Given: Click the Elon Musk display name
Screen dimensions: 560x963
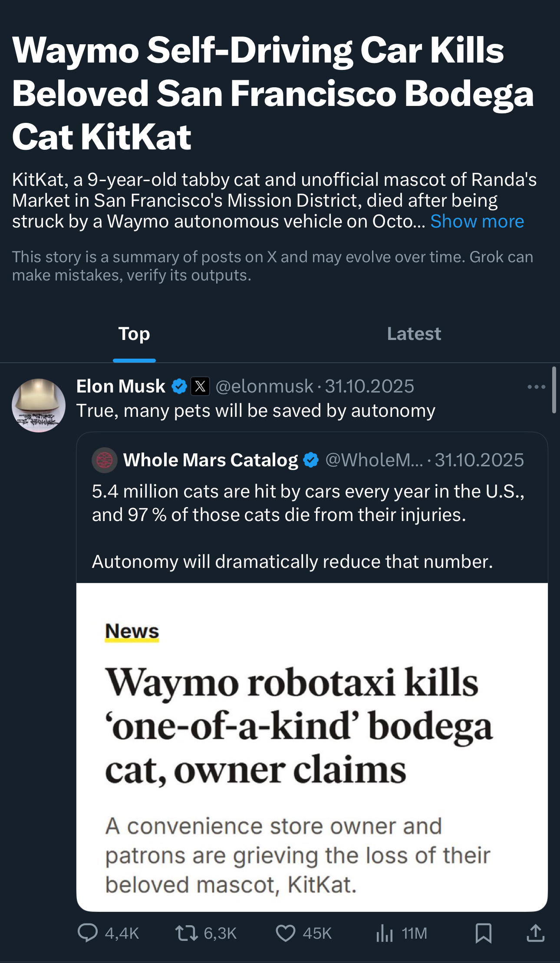Looking at the screenshot, I should 121,386.
